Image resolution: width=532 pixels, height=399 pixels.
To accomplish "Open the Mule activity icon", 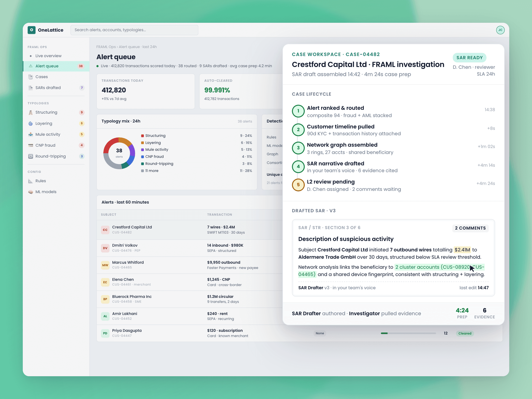I will [x=31, y=134].
